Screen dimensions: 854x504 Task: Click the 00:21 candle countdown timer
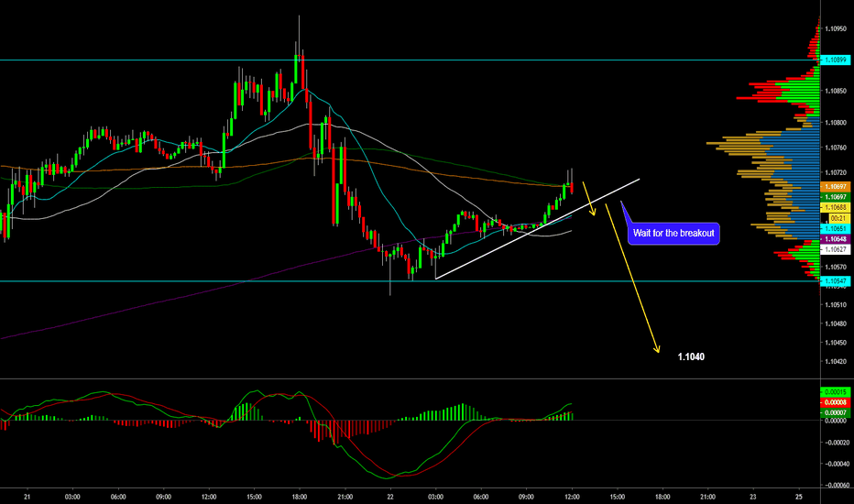[835, 218]
